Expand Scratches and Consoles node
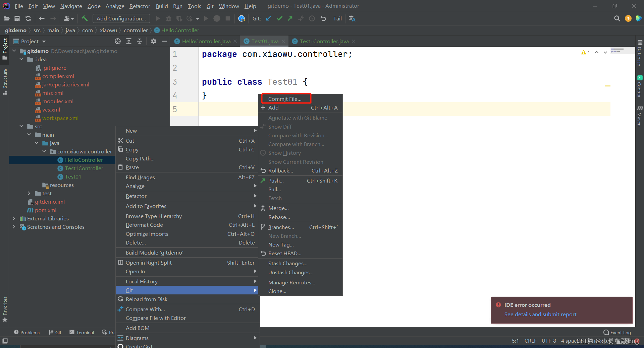The height and width of the screenshot is (348, 644). tap(14, 227)
